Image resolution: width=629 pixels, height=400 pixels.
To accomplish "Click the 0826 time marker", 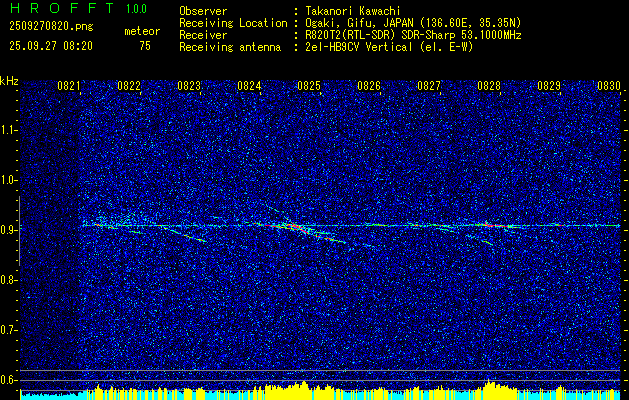I will (x=369, y=85).
